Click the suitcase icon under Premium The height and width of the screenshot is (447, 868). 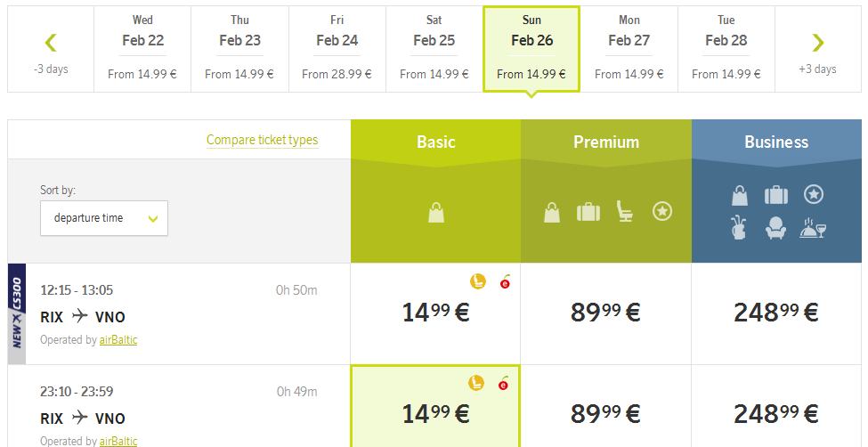[588, 212]
